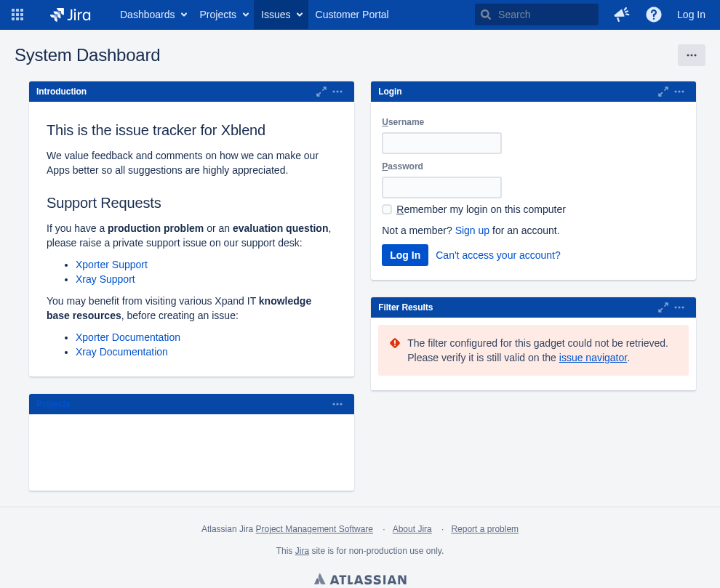Open the feedback megaphone icon

622,15
